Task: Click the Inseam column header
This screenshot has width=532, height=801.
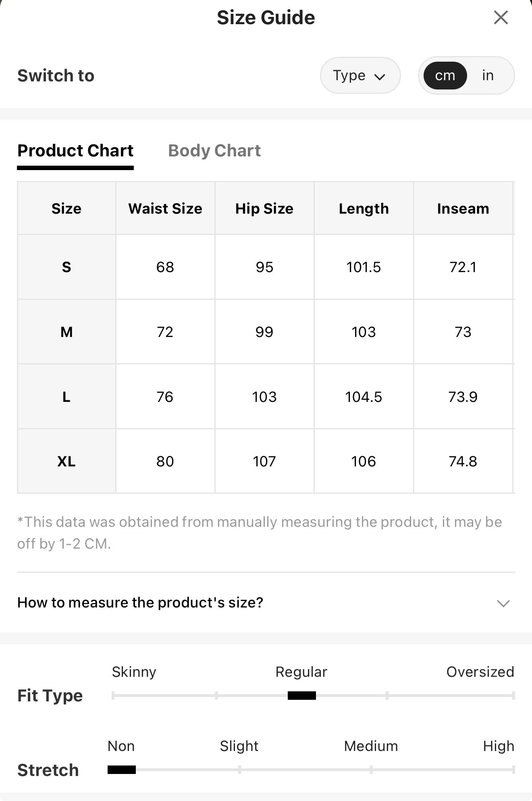Action: pos(463,208)
